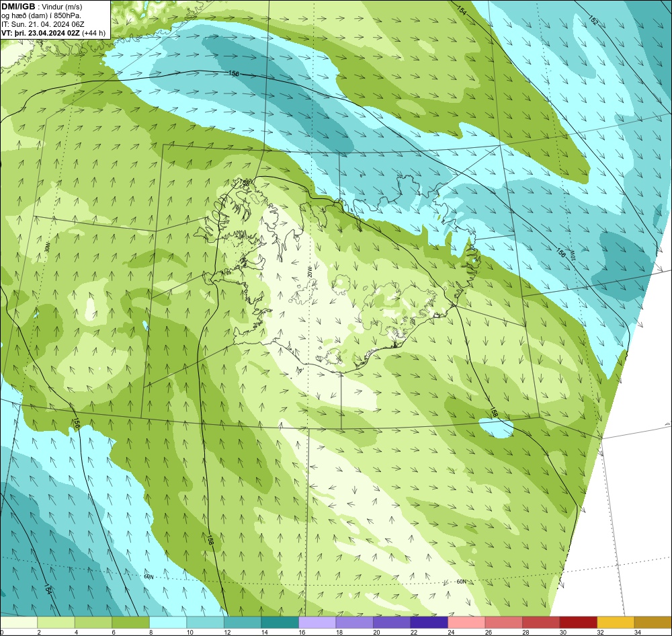Pick the violet 20–22 m/s legend swatch
672x636 pixels.
pyautogui.click(x=392, y=622)
